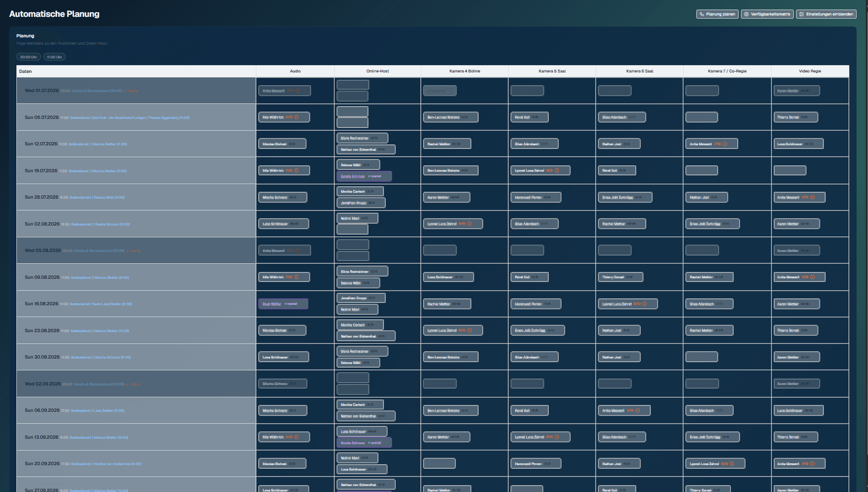Viewport: 868px width, 492px height.
Task: Click warning icon on Kamera 5 chip, Sun 19.07.2026
Action: (x=557, y=170)
